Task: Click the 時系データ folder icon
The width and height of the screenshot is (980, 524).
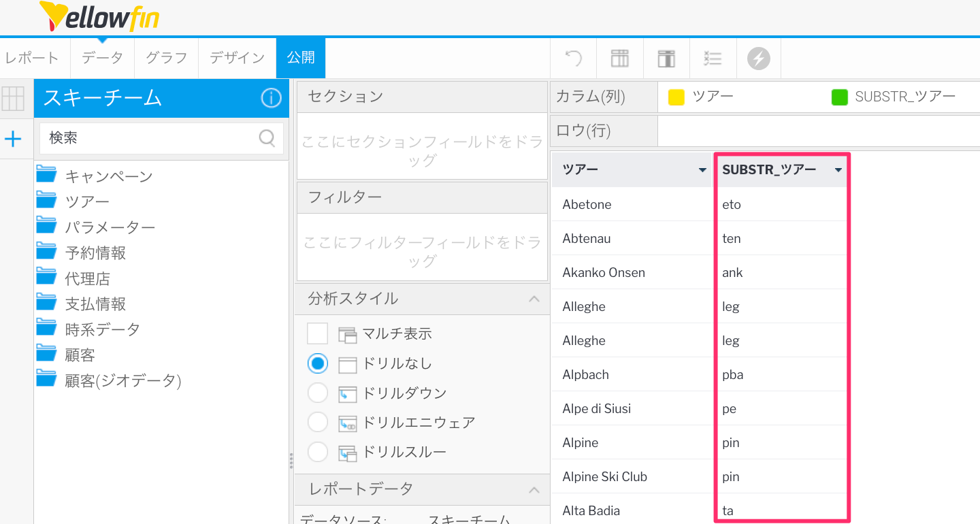Action: point(46,327)
